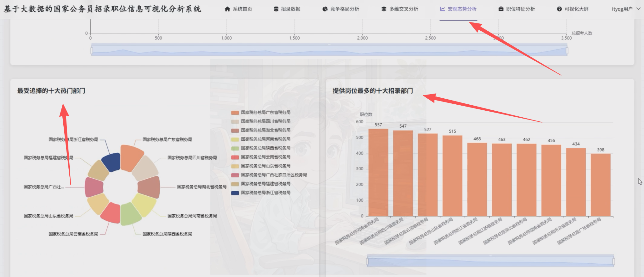
Task: Click the bar labeled 468
Action: (477, 180)
